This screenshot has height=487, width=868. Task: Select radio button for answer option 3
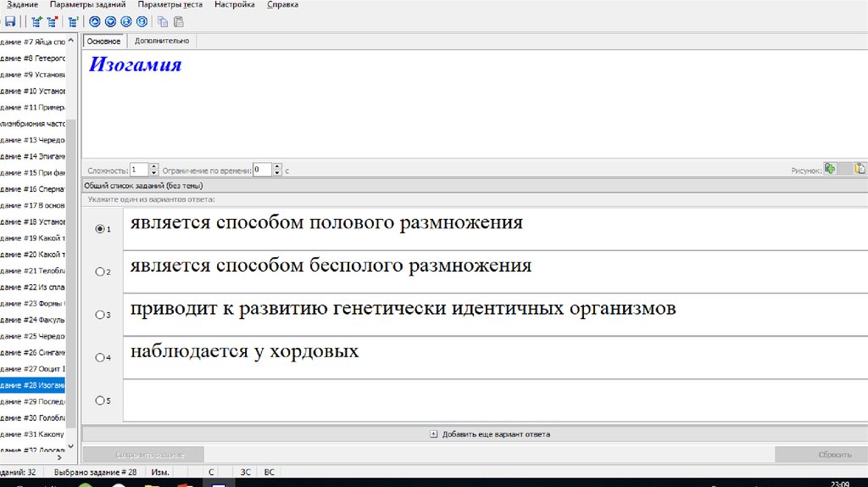[100, 315]
